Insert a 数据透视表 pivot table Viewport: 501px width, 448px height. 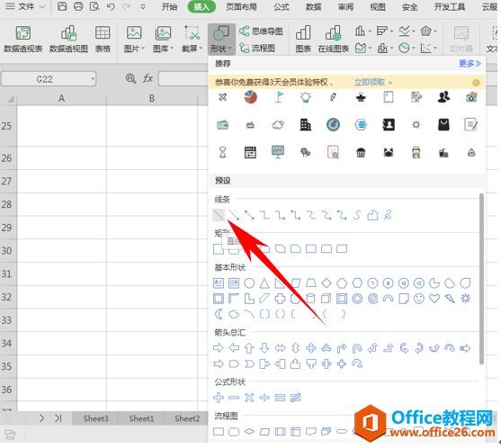(x=23, y=40)
